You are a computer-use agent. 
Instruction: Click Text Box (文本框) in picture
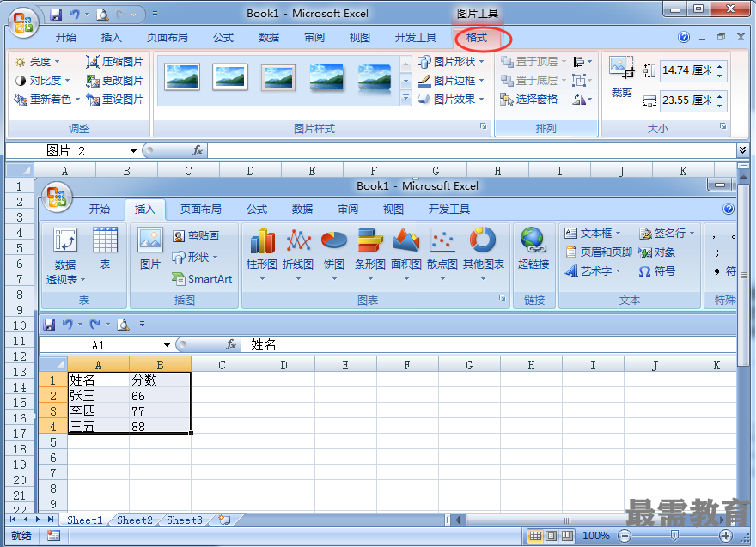(x=593, y=234)
